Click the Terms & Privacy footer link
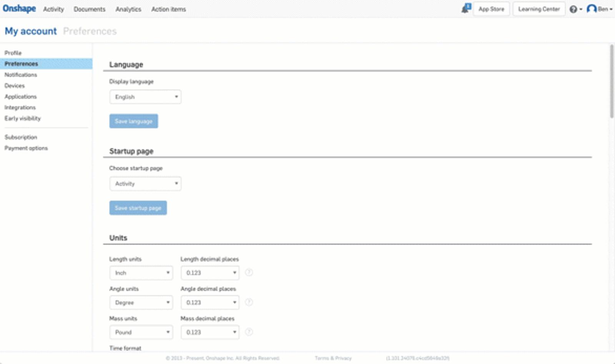Viewport: 615px width, 364px height. coord(333,358)
